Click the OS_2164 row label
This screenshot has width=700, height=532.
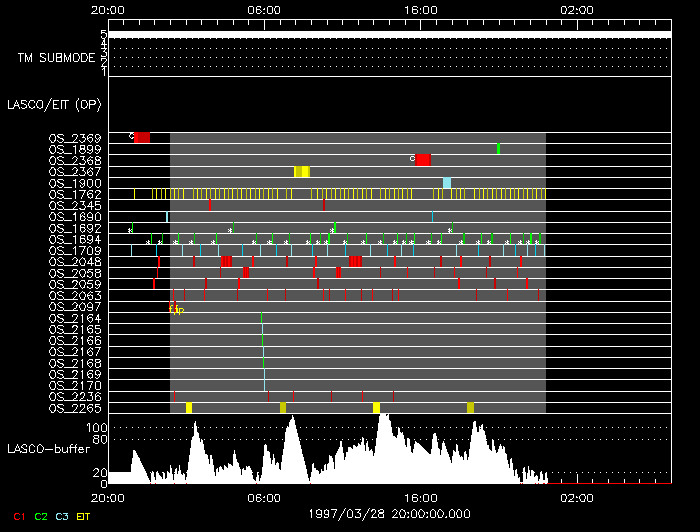click(x=75, y=319)
